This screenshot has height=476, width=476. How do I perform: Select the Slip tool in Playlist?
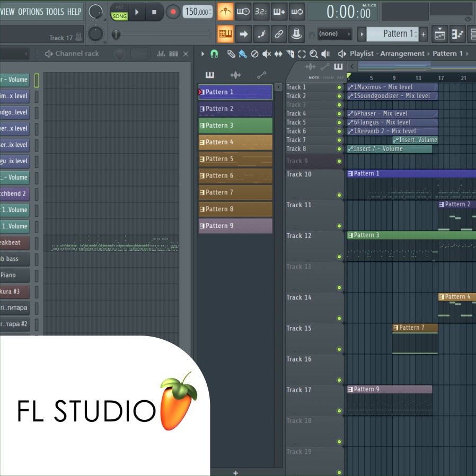[x=278, y=54]
